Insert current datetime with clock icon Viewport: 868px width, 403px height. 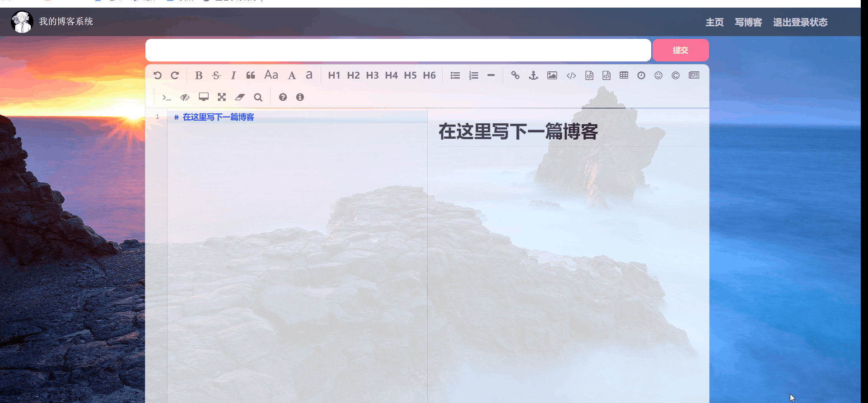coord(641,75)
